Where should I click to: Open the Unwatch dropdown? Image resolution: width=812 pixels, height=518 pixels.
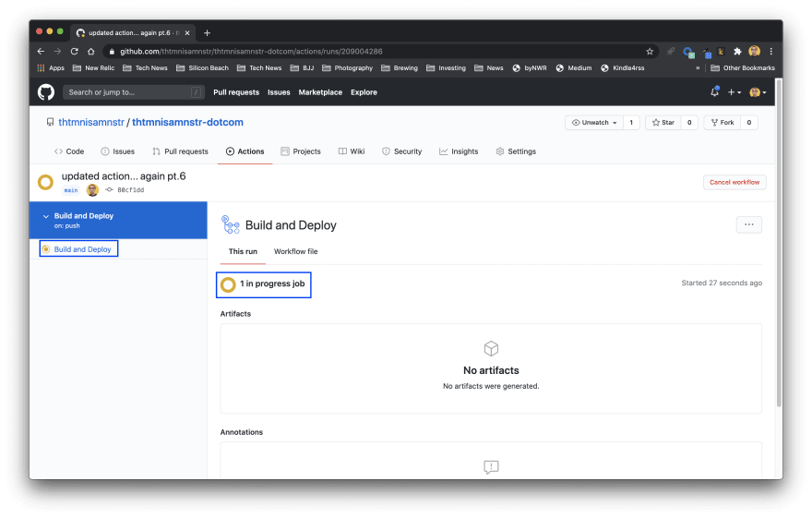[x=594, y=123]
